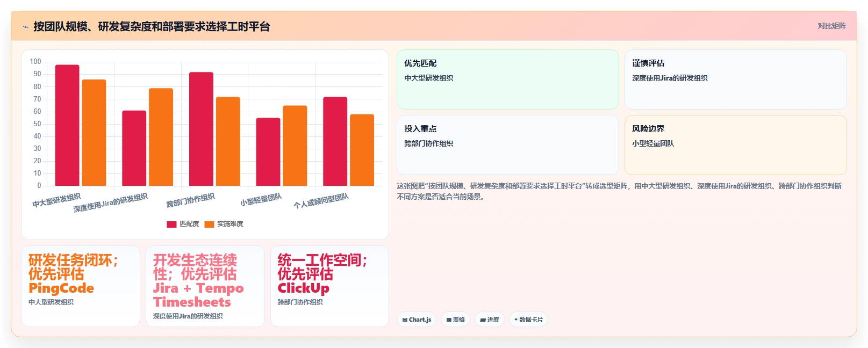Click the y-axis value 0
868x348 pixels.
(x=39, y=186)
